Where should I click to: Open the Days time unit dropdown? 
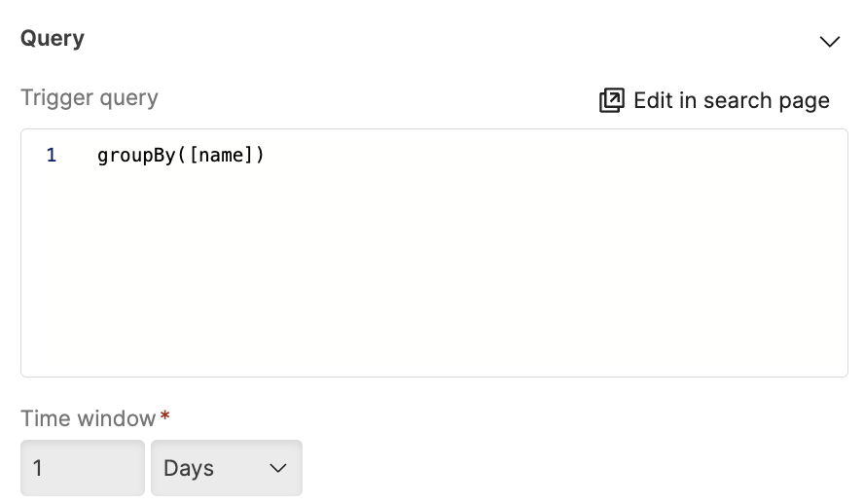tap(226, 468)
